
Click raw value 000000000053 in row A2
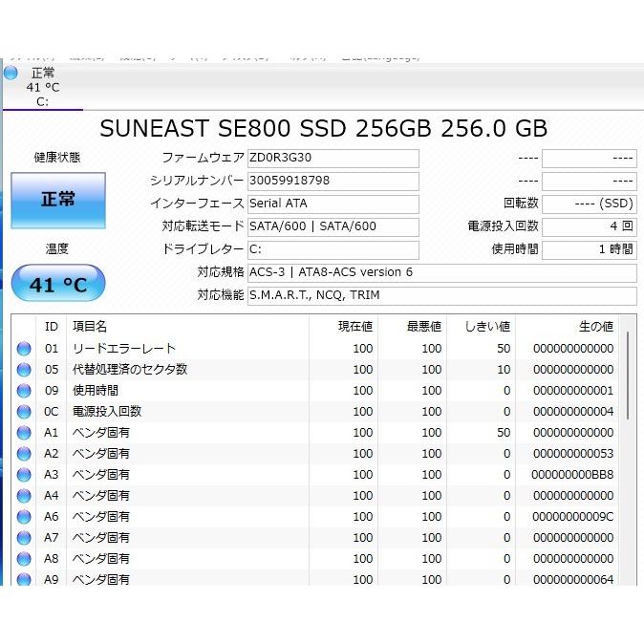pos(573,454)
